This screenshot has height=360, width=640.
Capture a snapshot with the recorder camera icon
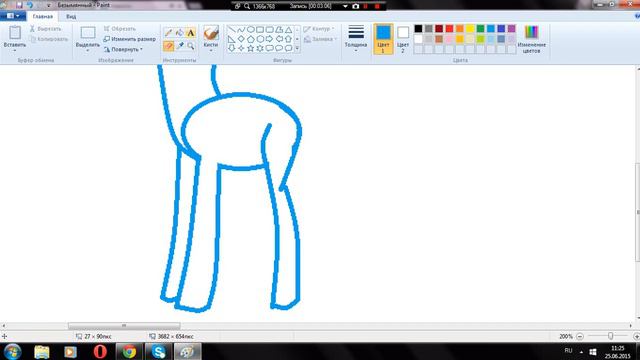tap(356, 7)
